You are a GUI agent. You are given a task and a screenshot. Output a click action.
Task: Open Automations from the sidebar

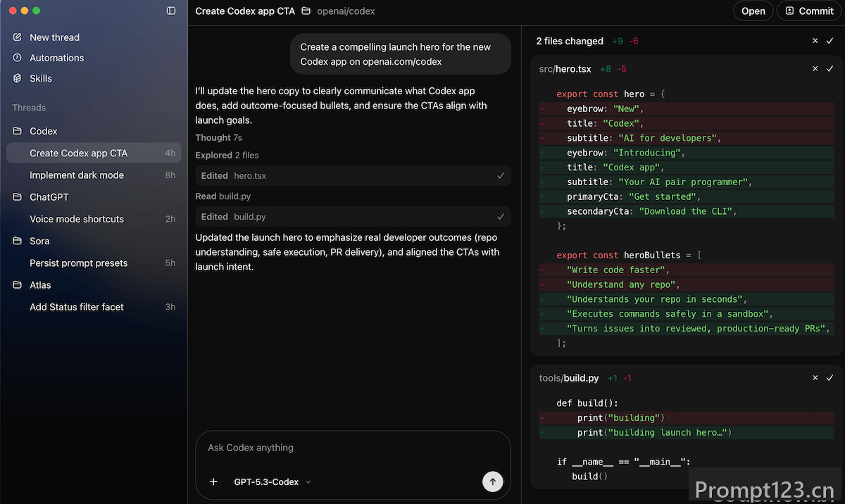coord(56,58)
